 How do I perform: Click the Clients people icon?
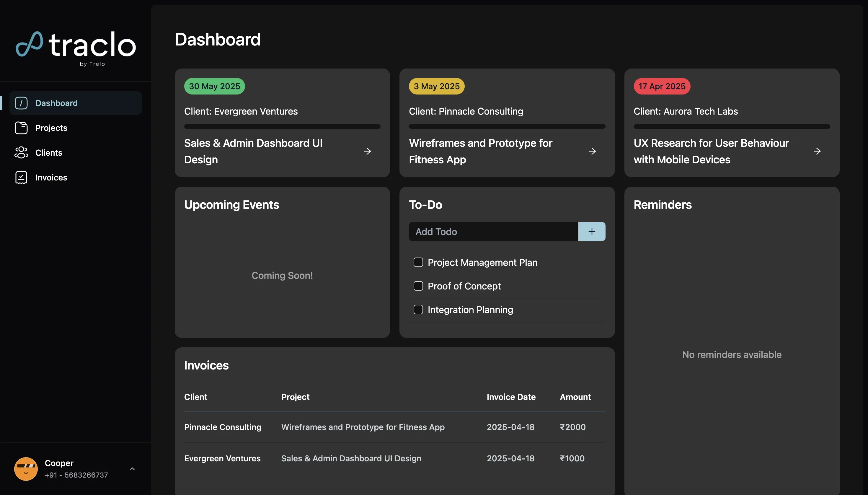[21, 153]
